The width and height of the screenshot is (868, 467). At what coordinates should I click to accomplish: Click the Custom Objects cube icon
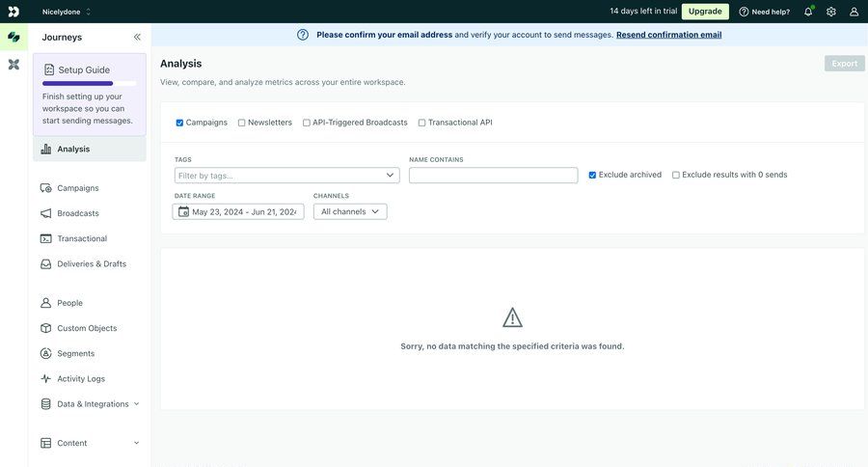click(46, 328)
